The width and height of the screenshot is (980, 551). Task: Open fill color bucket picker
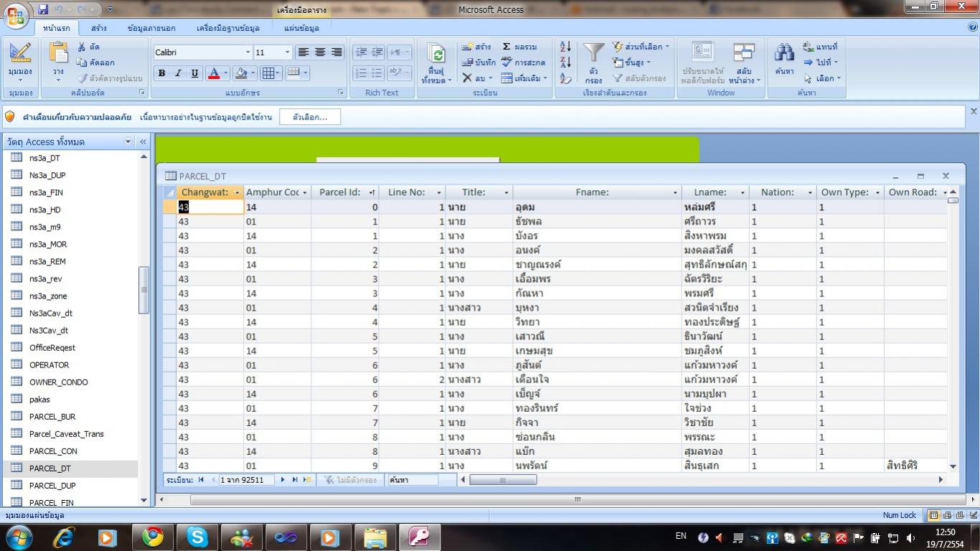tap(245, 73)
